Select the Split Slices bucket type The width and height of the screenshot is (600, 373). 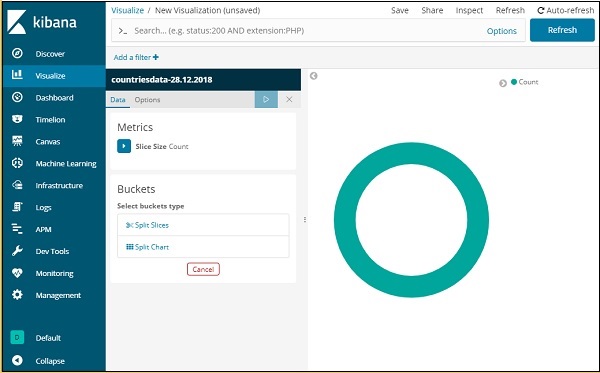click(x=203, y=225)
